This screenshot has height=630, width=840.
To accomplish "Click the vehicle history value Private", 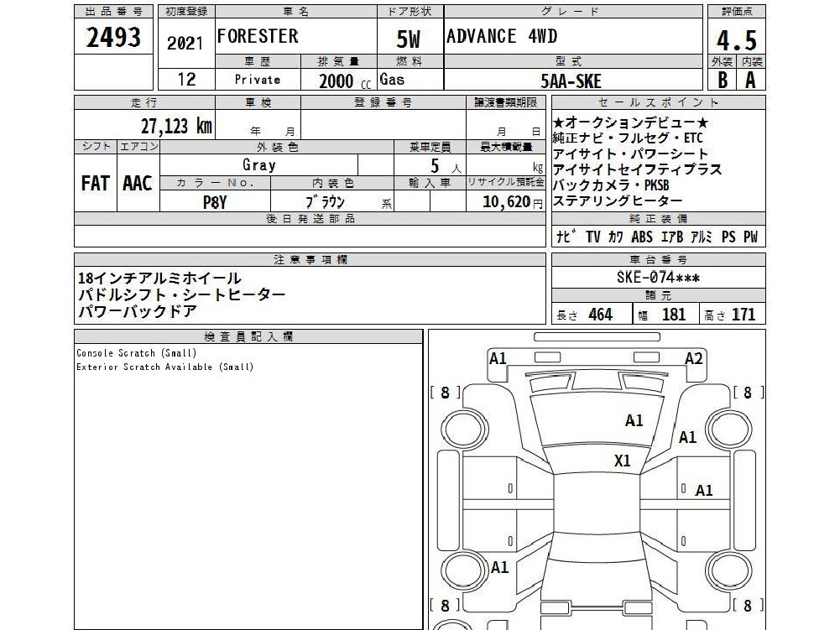I will pos(258,80).
